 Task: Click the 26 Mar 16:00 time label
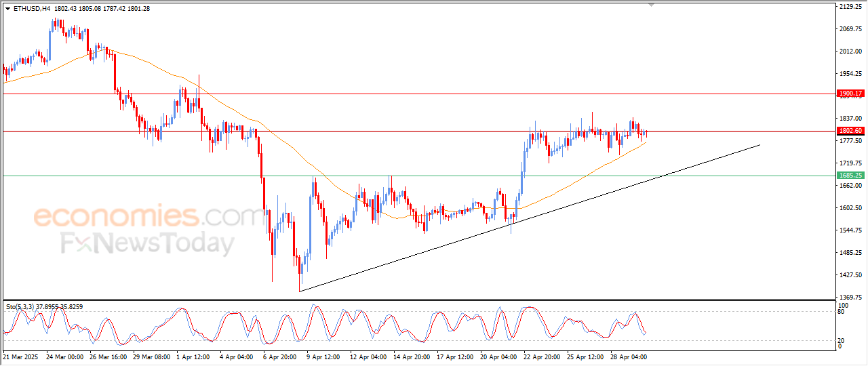point(108,356)
